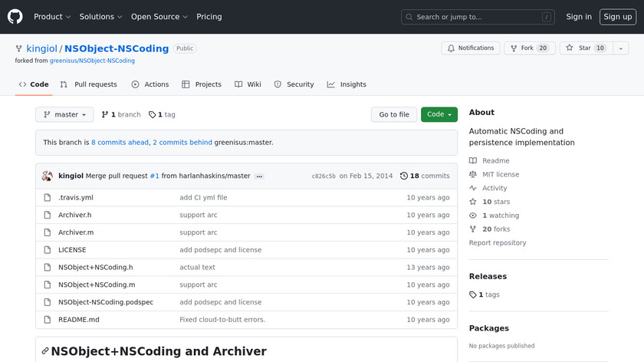Focus the Search or jump to field
Screen dimensions: 644x362
478,17
